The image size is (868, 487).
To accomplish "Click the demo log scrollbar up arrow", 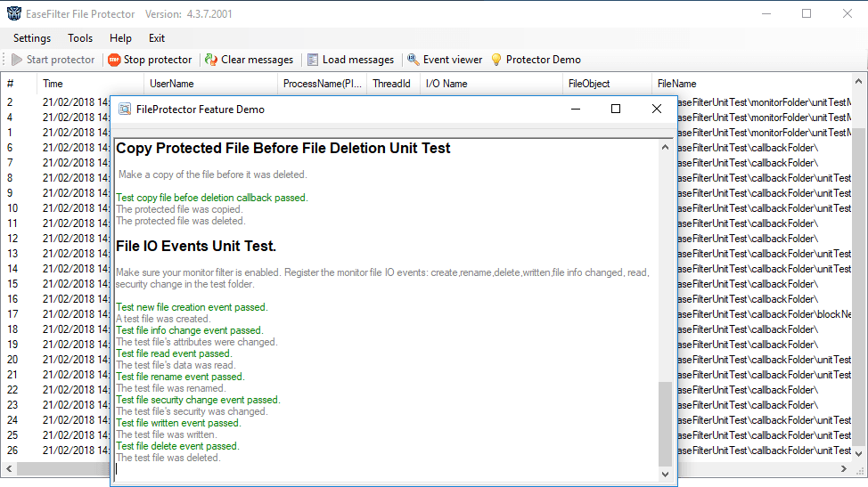I will point(665,147).
